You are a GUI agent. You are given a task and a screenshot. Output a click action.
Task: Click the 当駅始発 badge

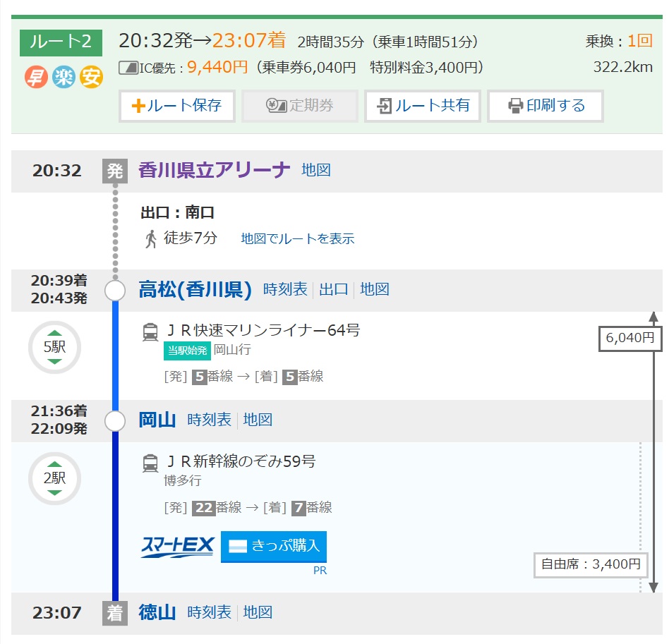(x=187, y=351)
